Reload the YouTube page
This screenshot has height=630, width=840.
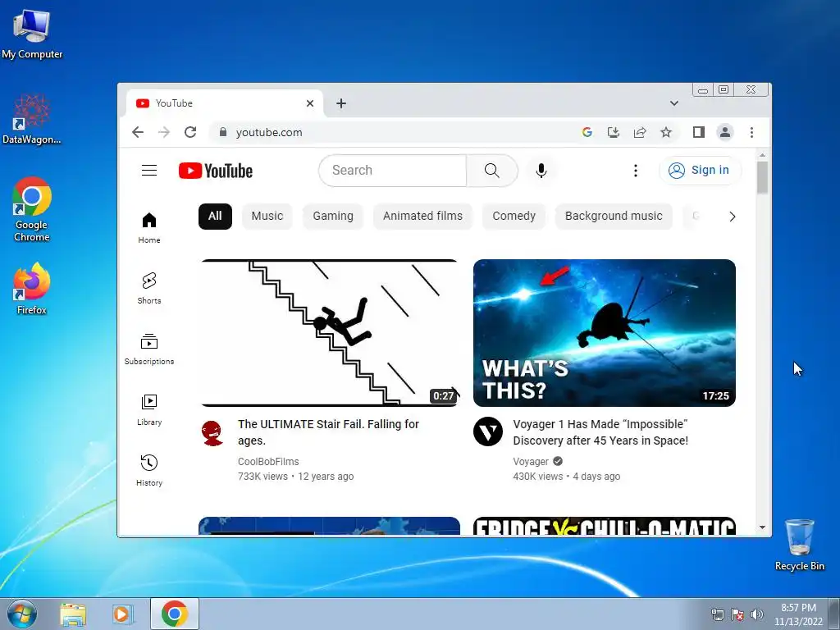pos(190,132)
